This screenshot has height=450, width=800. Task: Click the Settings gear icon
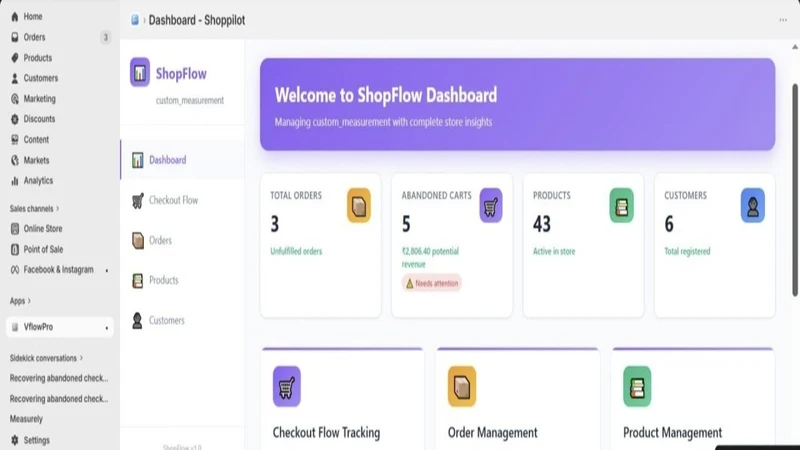[x=15, y=440]
